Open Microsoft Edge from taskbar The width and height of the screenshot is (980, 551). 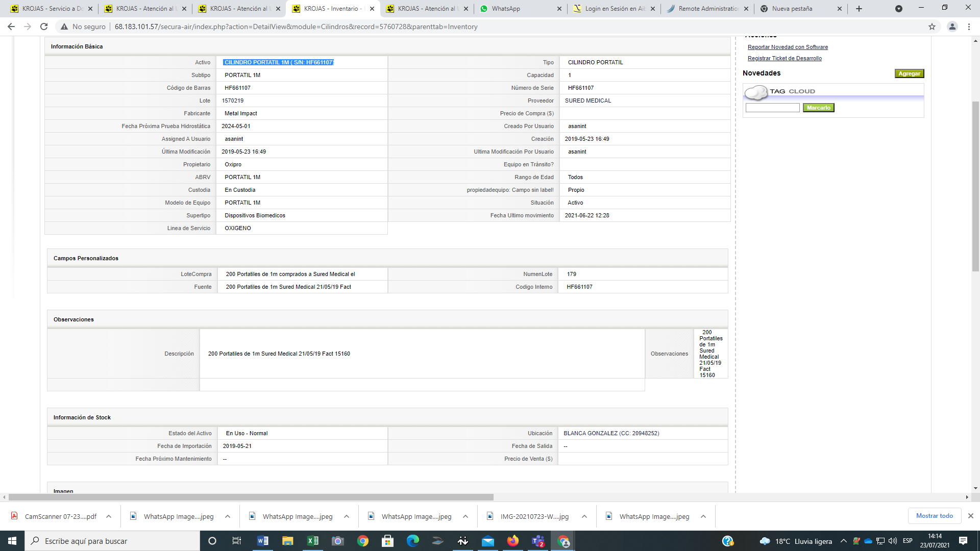click(x=413, y=541)
